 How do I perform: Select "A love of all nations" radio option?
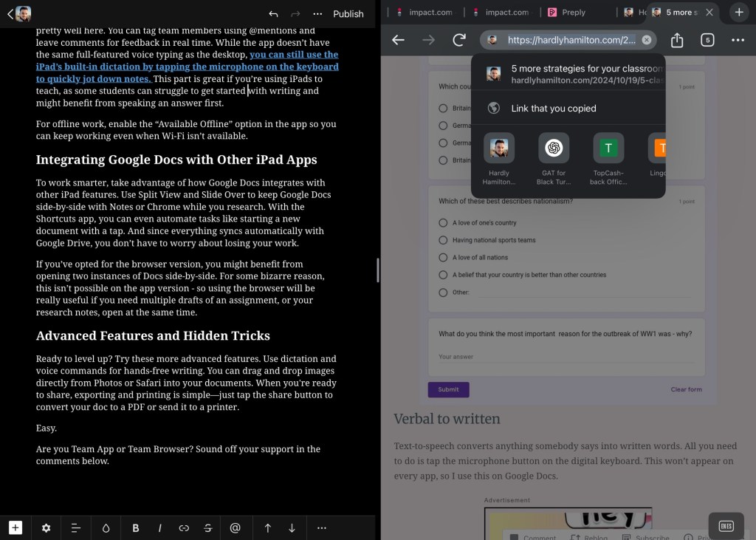(443, 257)
